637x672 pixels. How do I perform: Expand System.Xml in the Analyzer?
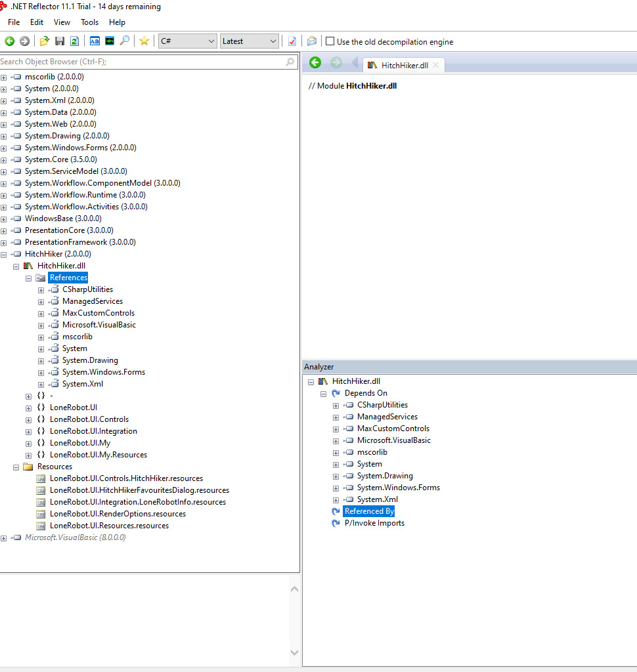(336, 501)
